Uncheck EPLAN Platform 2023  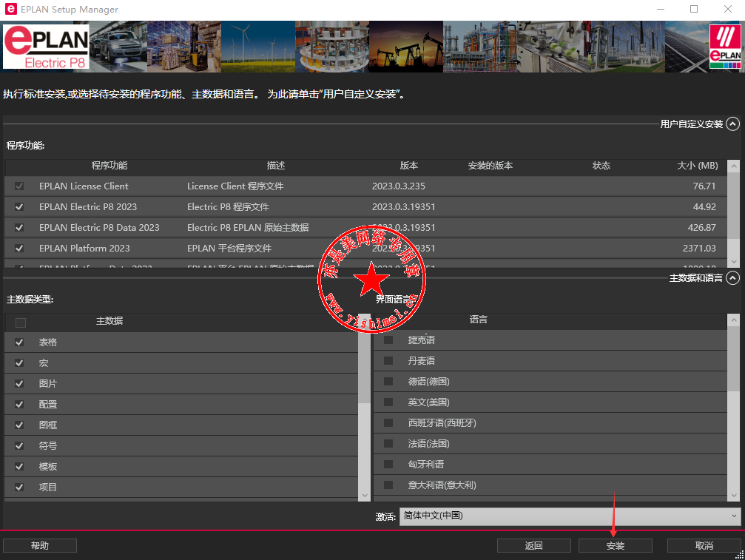[19, 249]
